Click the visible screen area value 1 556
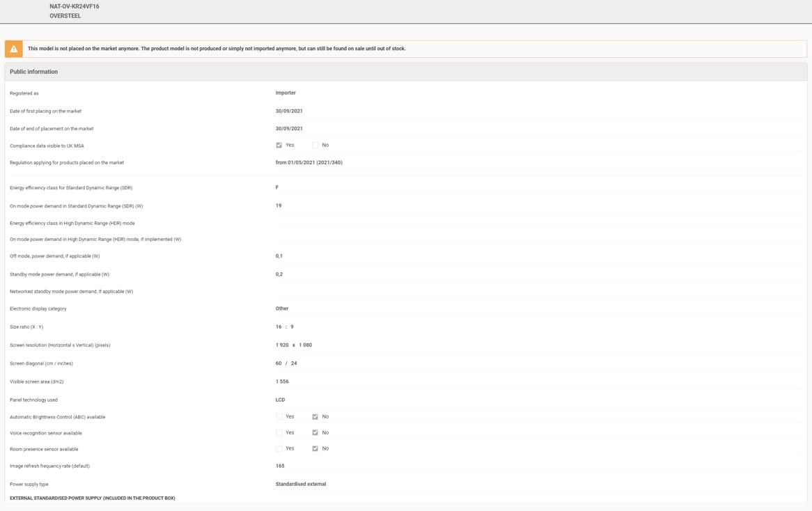812x511 pixels. (x=282, y=382)
